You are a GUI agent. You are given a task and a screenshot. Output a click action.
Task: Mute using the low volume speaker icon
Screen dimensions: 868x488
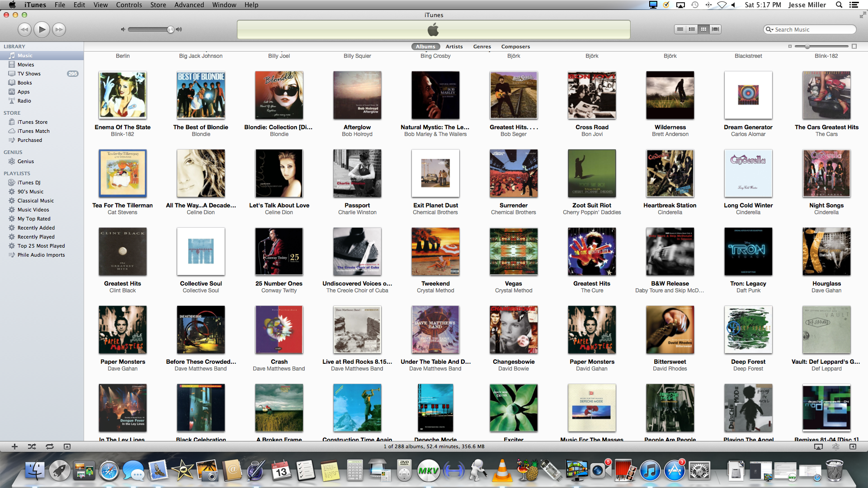click(x=123, y=29)
